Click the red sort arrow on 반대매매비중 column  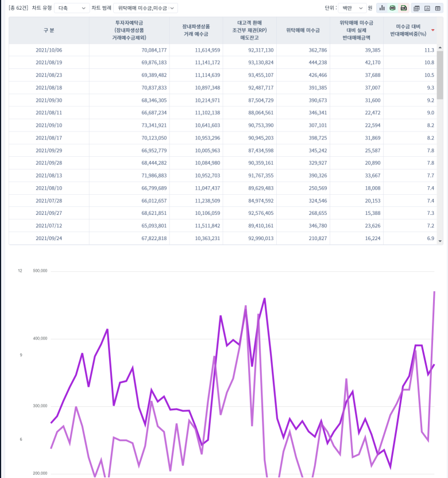point(432,30)
